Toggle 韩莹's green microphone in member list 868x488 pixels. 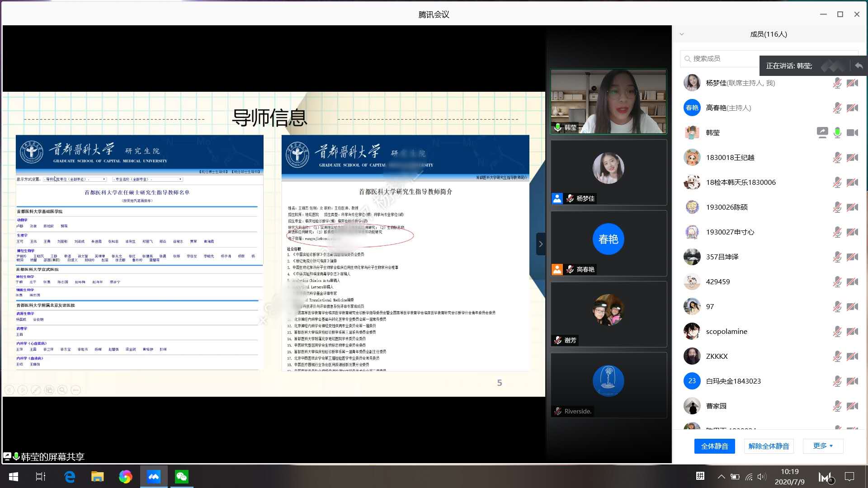(837, 132)
